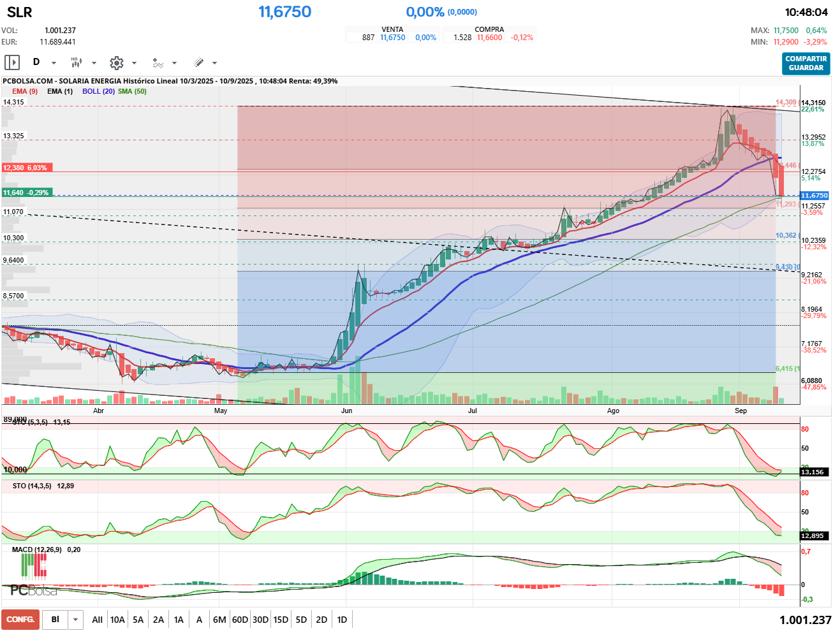Click the Jun month label on time axis

[x=346, y=411]
